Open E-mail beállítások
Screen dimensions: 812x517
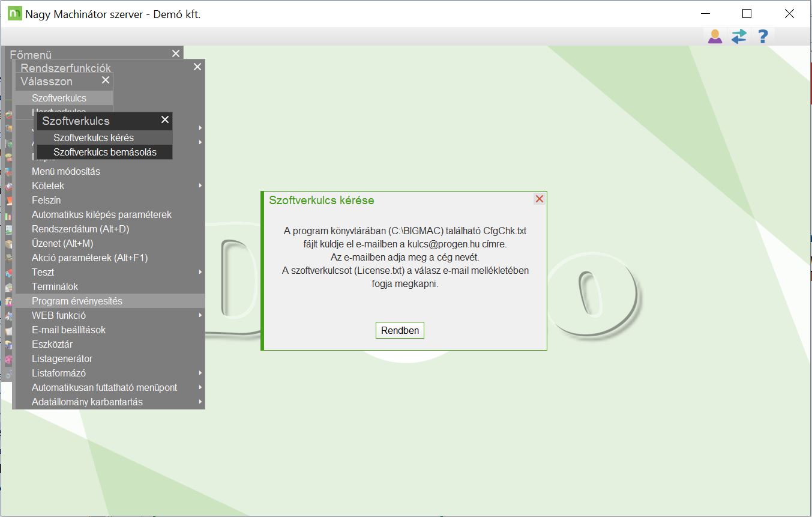point(109,330)
